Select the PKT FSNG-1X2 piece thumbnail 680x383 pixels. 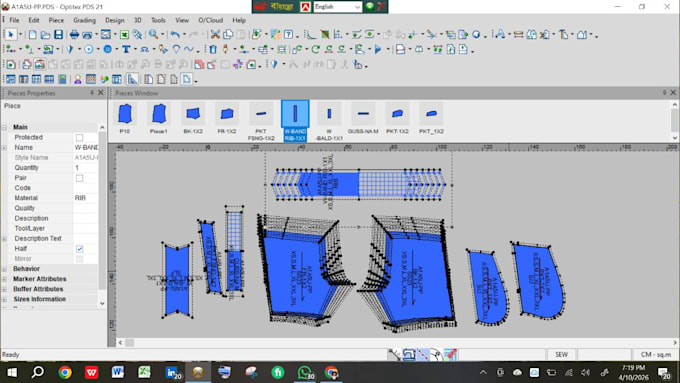tap(261, 121)
